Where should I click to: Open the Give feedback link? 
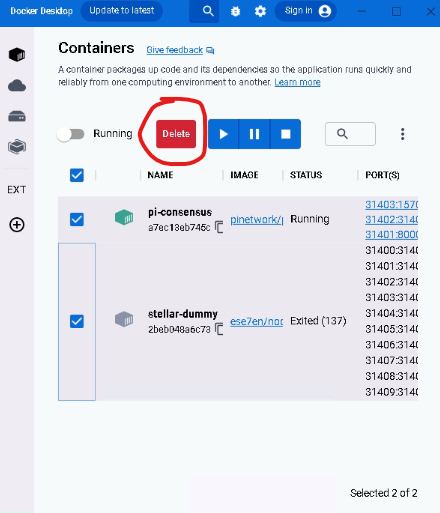pos(174,50)
